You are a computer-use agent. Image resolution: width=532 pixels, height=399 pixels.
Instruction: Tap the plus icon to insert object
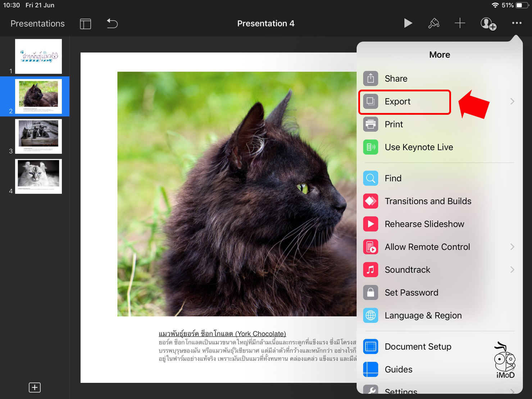(460, 23)
